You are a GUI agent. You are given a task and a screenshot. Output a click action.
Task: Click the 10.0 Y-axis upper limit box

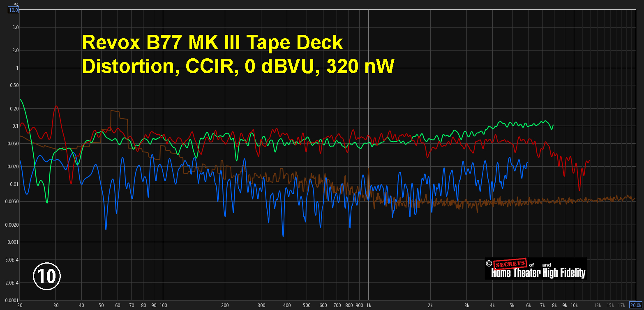click(13, 10)
